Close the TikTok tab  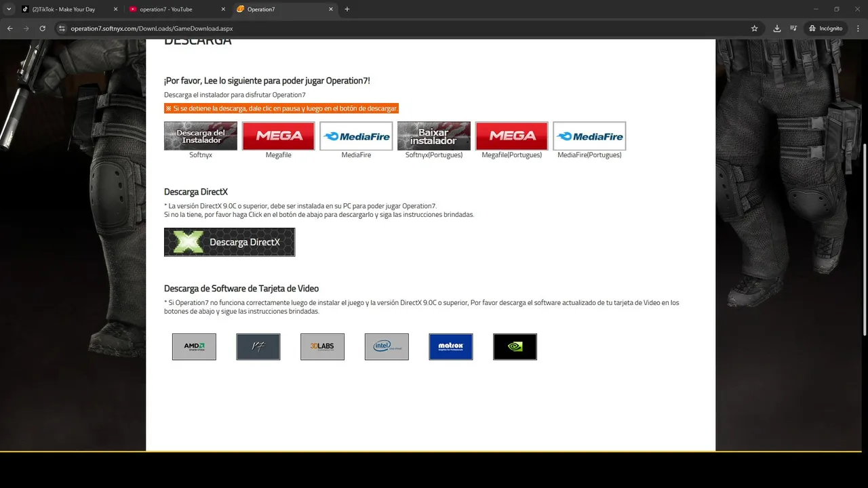(115, 9)
